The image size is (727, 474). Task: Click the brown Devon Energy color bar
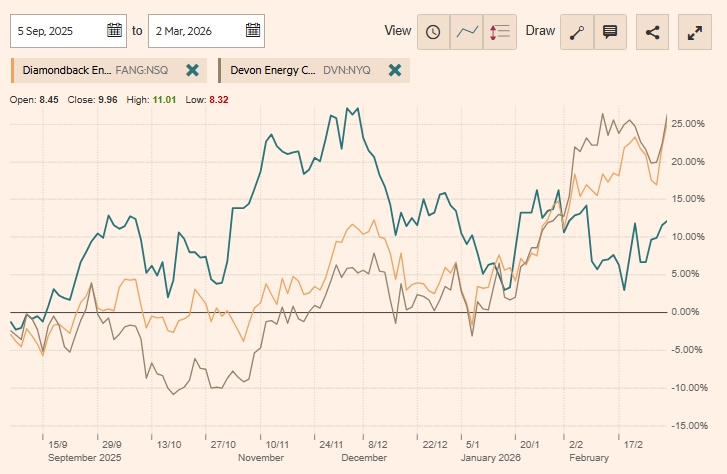(x=219, y=71)
